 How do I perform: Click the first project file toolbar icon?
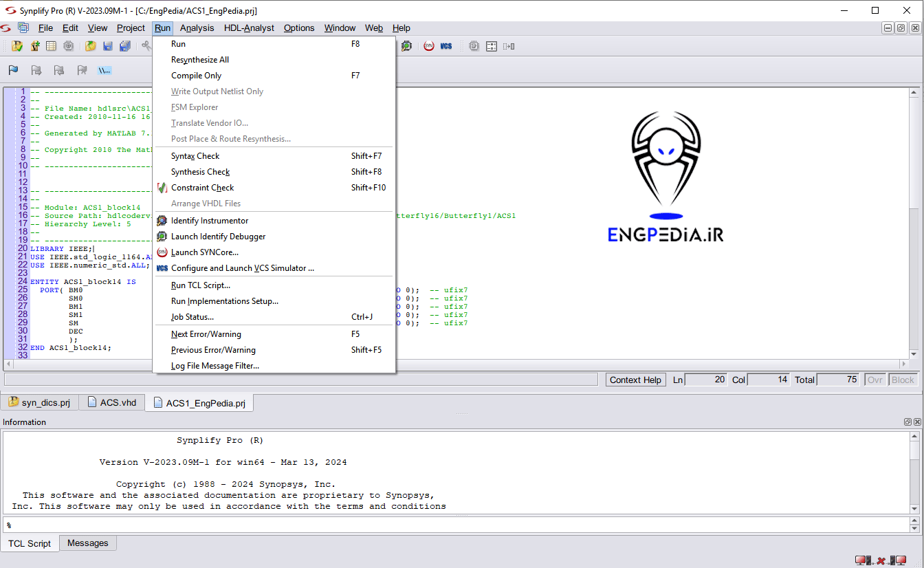17,46
